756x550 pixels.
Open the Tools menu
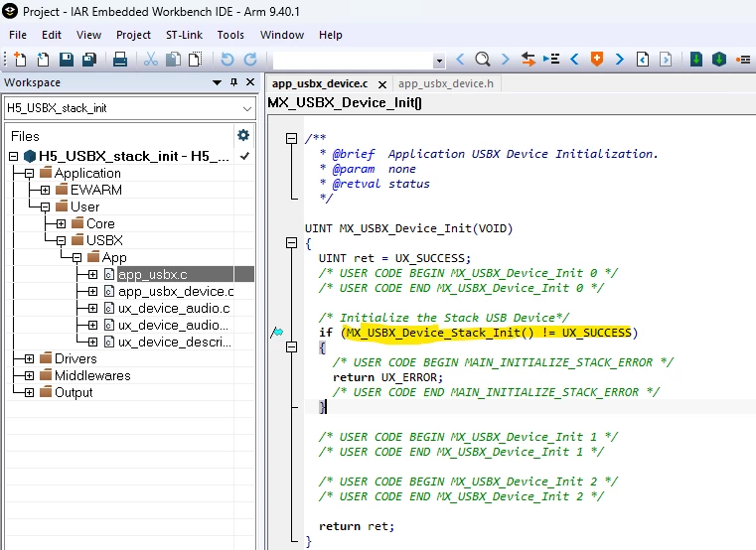point(230,35)
